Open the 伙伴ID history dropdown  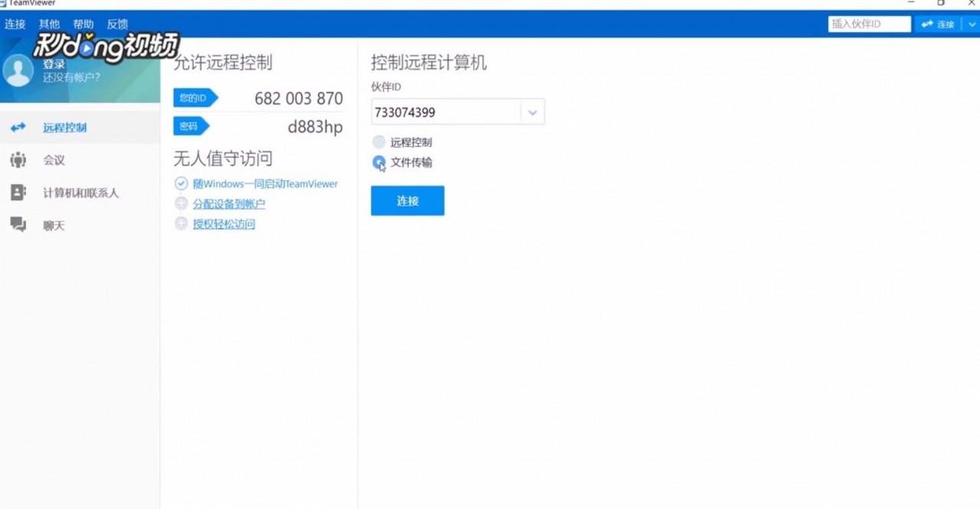point(532,112)
